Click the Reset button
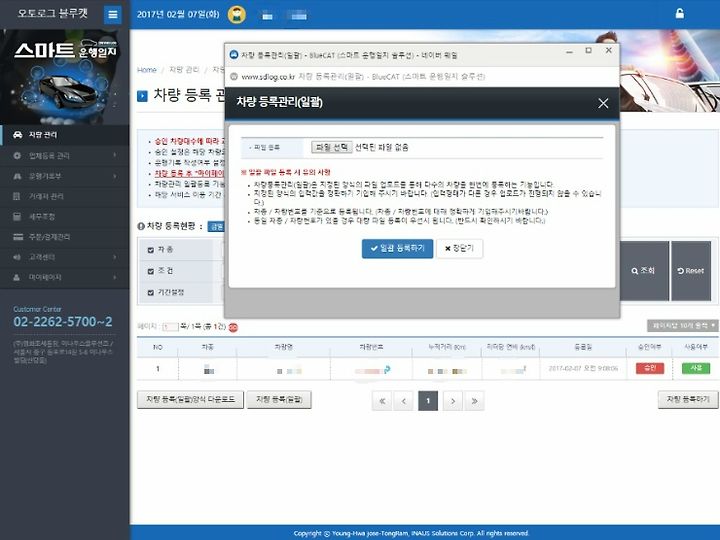This screenshot has height=540, width=720. [691, 271]
